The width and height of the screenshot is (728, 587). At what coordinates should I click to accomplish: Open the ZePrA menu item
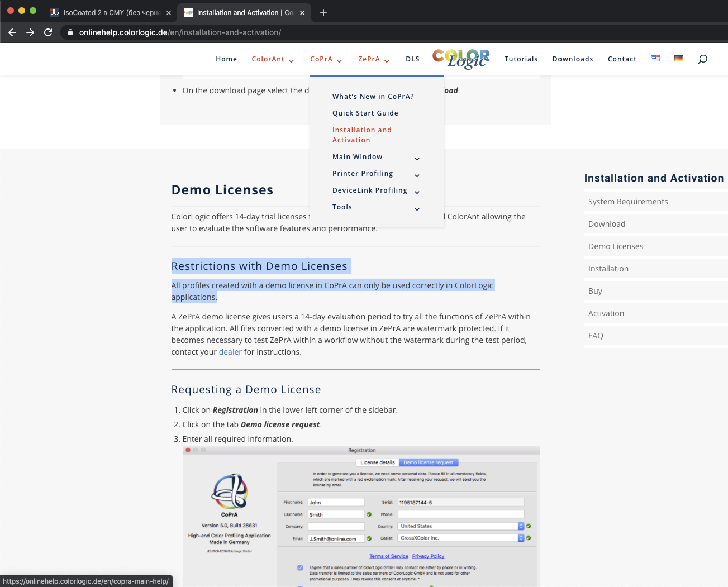(x=369, y=59)
